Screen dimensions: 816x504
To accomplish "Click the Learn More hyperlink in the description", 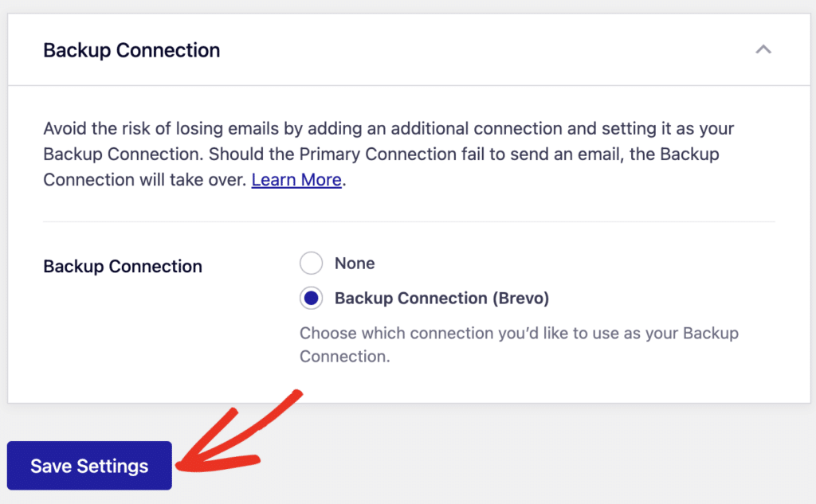I will (296, 179).
